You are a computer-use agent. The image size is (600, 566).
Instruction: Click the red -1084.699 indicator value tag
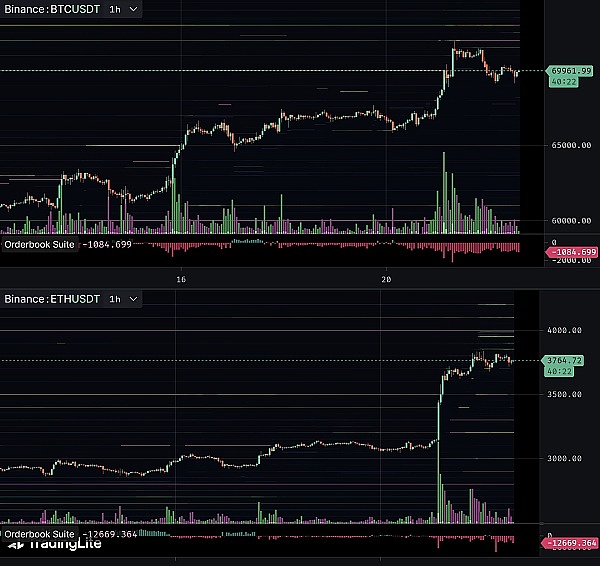coord(571,252)
